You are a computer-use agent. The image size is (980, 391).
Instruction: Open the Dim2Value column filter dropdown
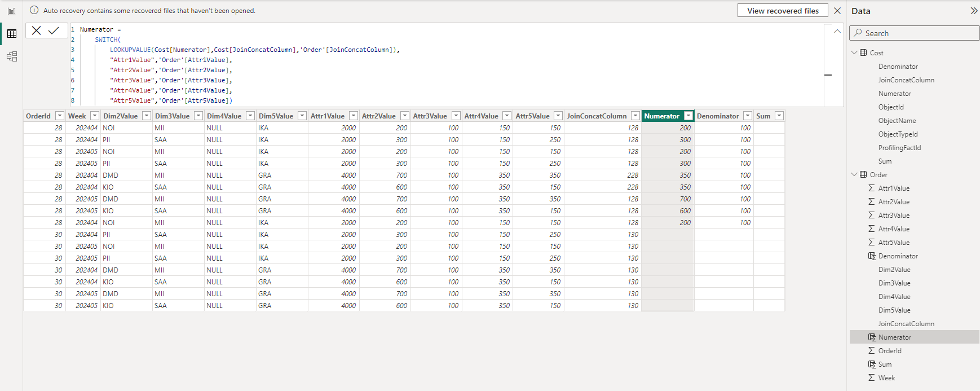click(x=146, y=116)
